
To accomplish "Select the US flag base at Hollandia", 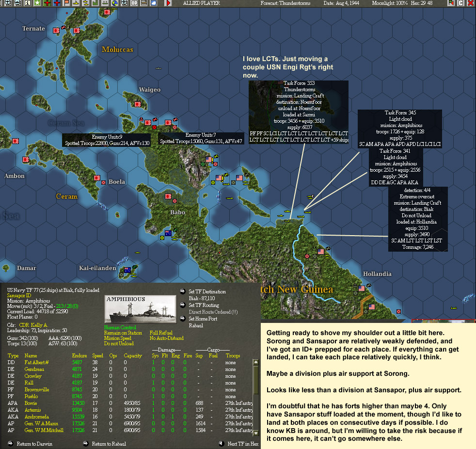I will 362,288.
